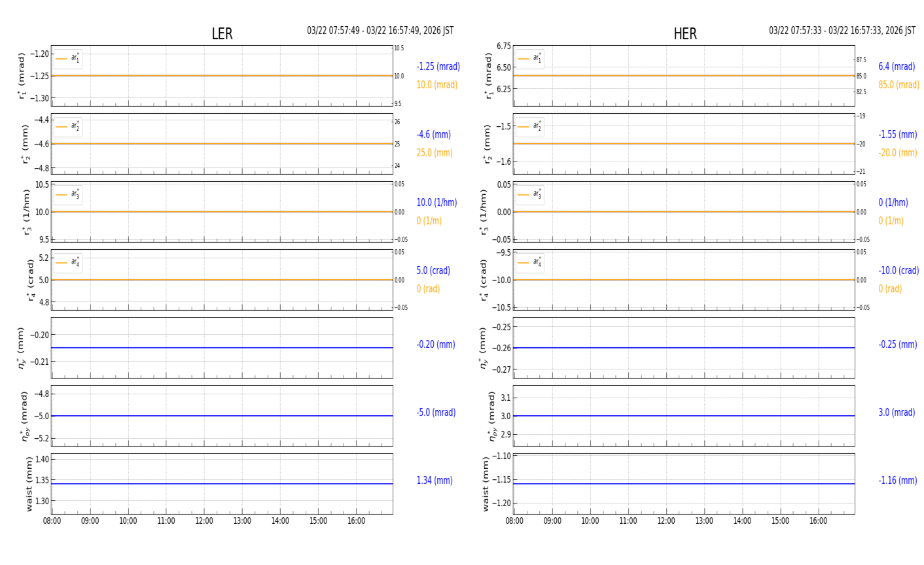
Task: Select the 15:00 time tick under HER
Action: pos(780,521)
